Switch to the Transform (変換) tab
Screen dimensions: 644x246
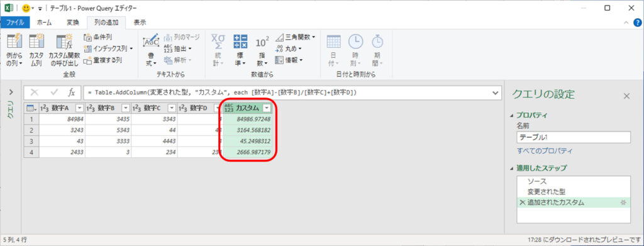tap(72, 23)
